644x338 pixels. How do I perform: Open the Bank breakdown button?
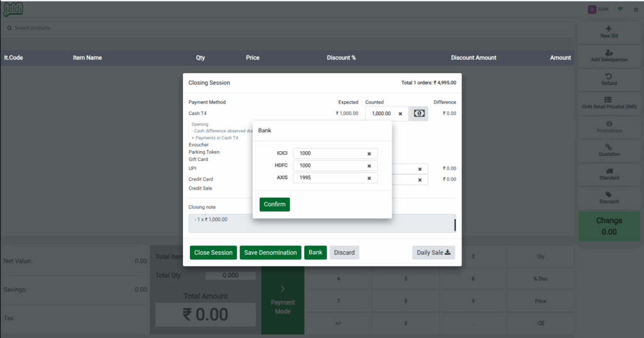pyautogui.click(x=316, y=252)
